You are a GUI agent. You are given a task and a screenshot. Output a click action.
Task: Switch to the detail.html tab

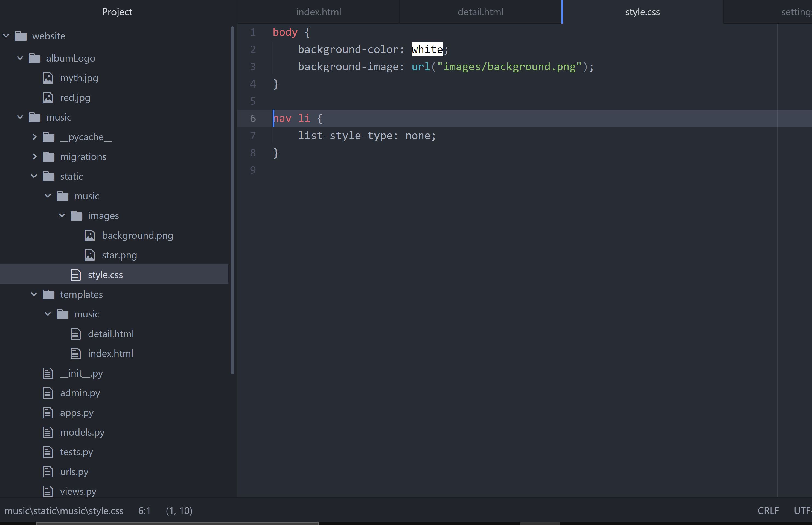480,12
